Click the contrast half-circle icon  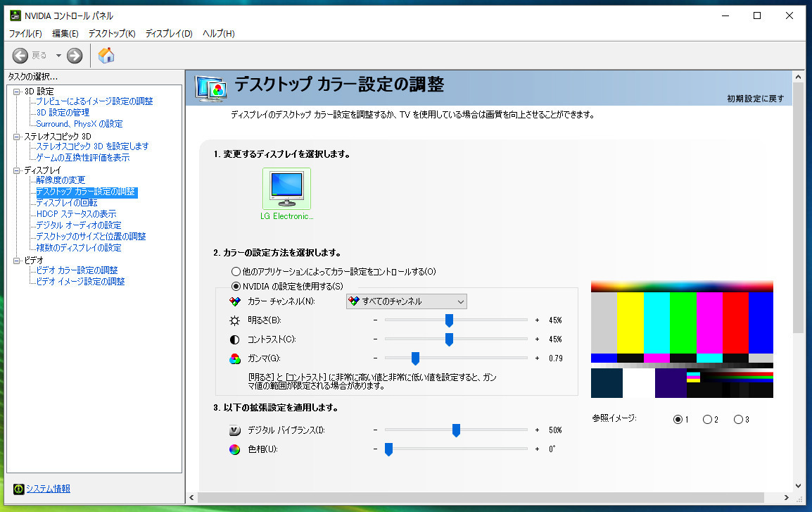pos(234,340)
